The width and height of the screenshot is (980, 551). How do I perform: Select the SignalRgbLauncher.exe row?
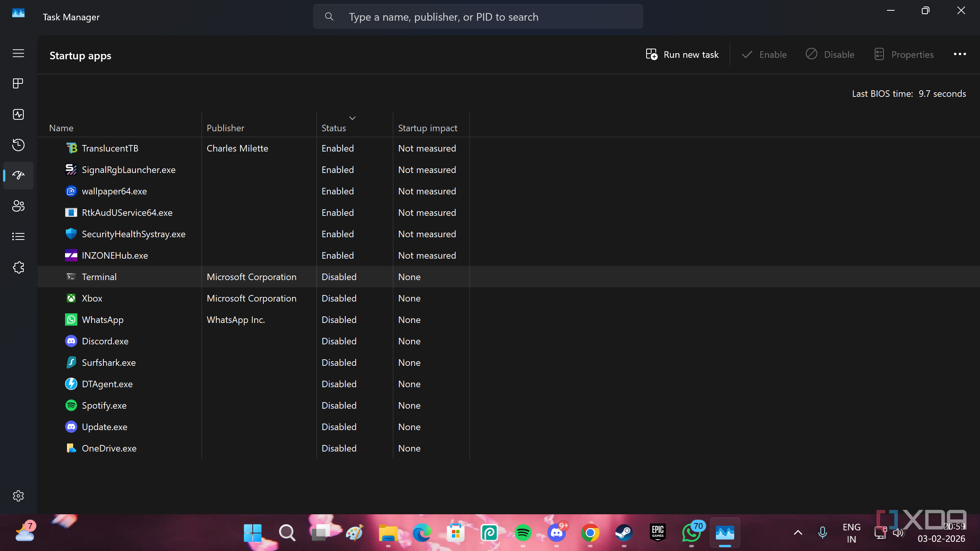508,170
